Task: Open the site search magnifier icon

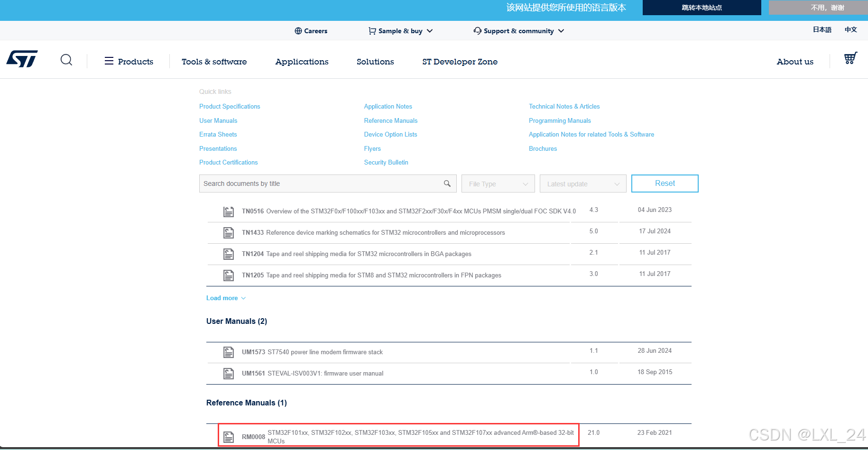Action: pos(66,60)
